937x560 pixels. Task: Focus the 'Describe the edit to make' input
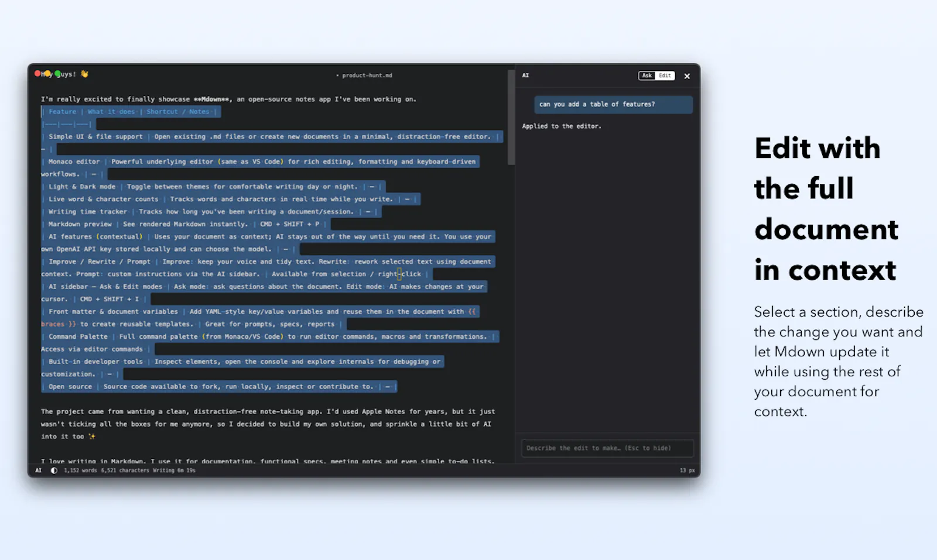pos(607,448)
